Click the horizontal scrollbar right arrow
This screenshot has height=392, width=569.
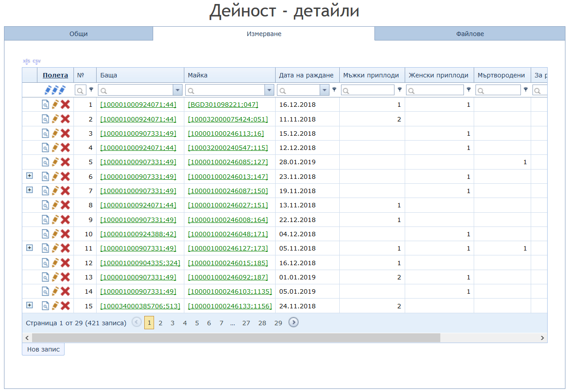[542, 338]
